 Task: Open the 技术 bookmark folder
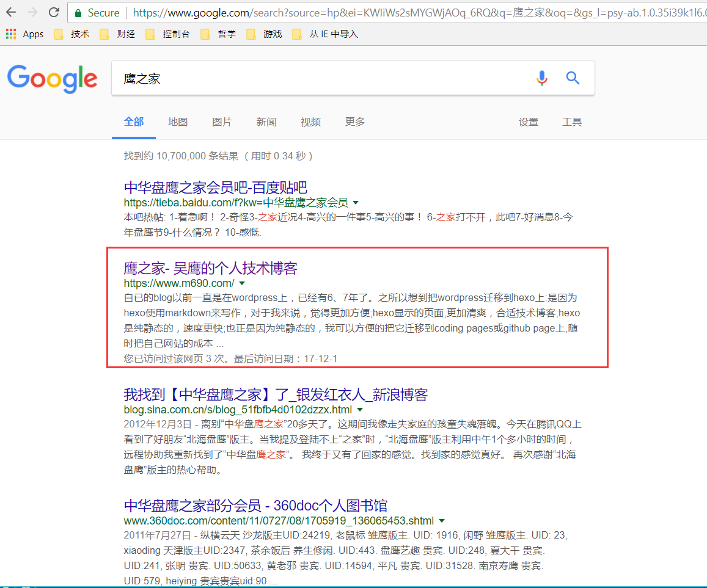pyautogui.click(x=71, y=34)
